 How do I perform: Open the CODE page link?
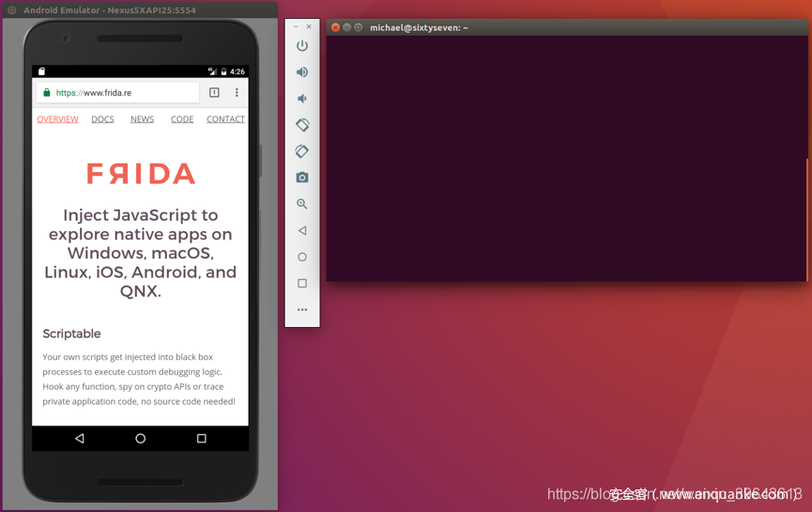point(182,119)
